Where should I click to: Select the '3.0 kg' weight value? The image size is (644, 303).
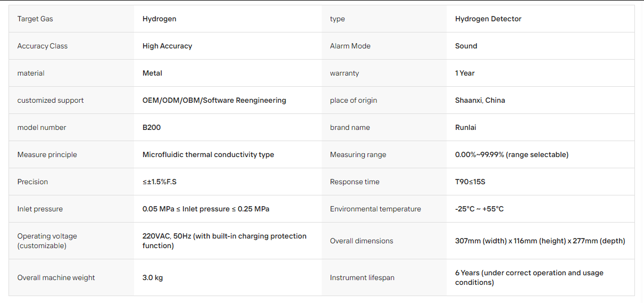click(x=153, y=277)
